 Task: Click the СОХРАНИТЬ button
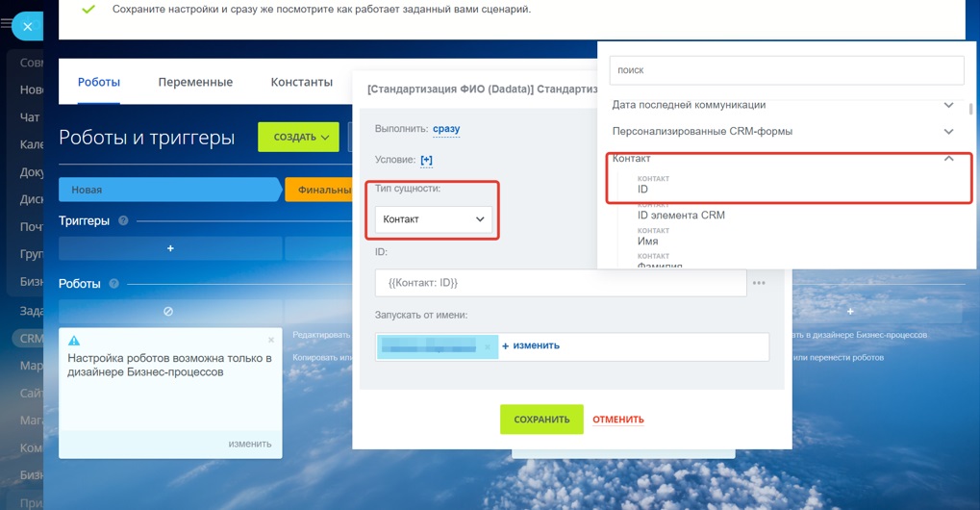click(x=541, y=420)
